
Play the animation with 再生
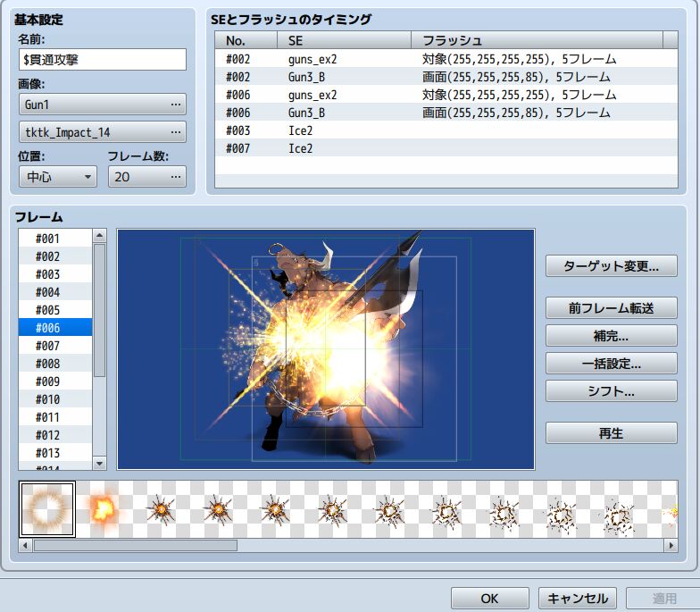coord(611,432)
